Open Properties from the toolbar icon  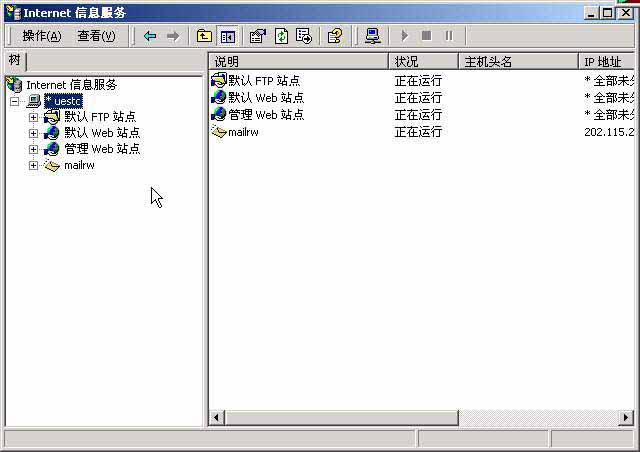coord(258,36)
